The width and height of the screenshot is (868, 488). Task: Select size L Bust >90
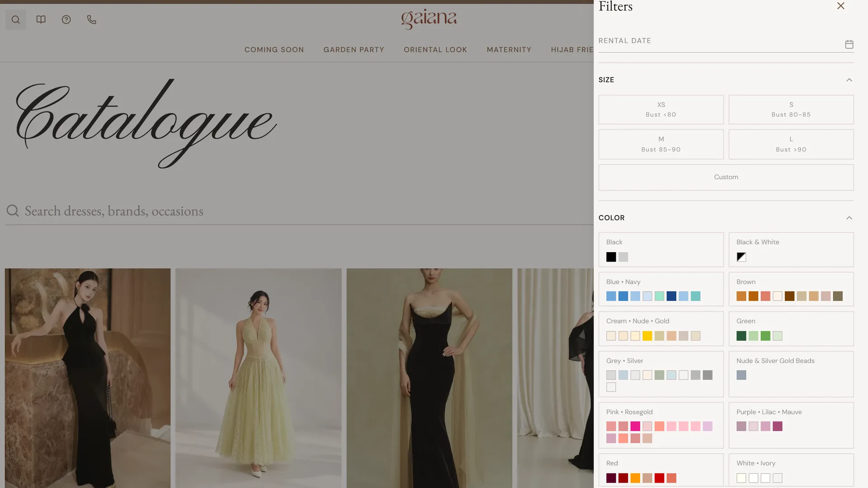point(791,144)
